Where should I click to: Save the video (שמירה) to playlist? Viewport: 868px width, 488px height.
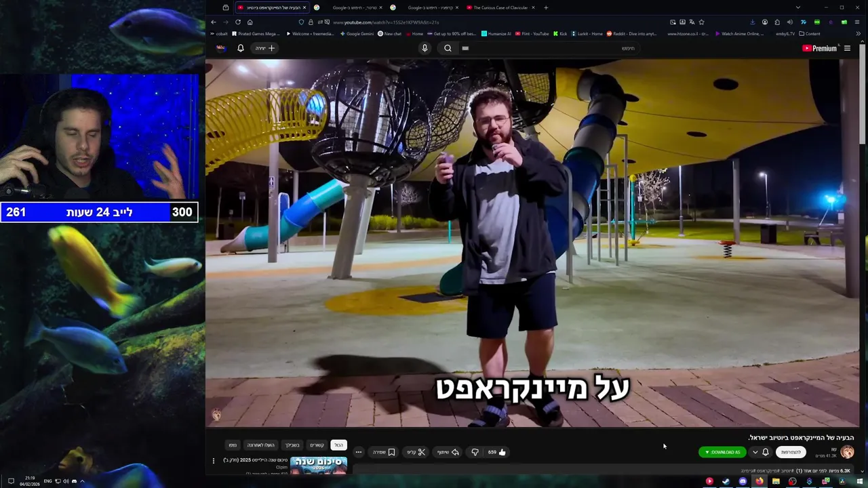pos(384,452)
